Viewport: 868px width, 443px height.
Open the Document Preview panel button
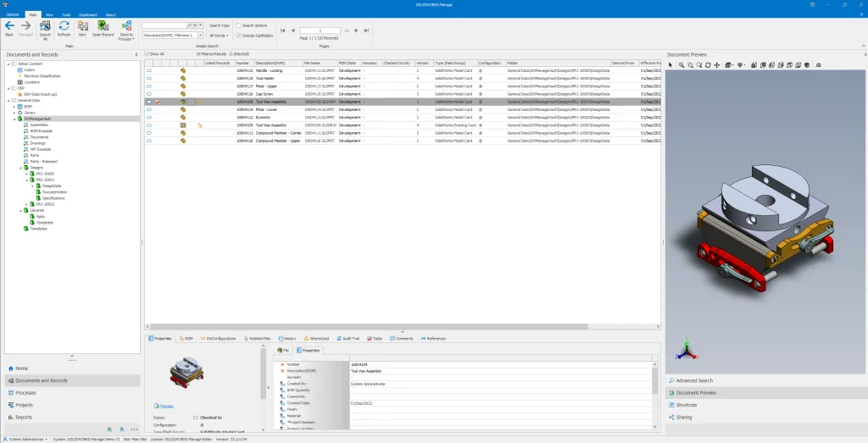point(764,393)
